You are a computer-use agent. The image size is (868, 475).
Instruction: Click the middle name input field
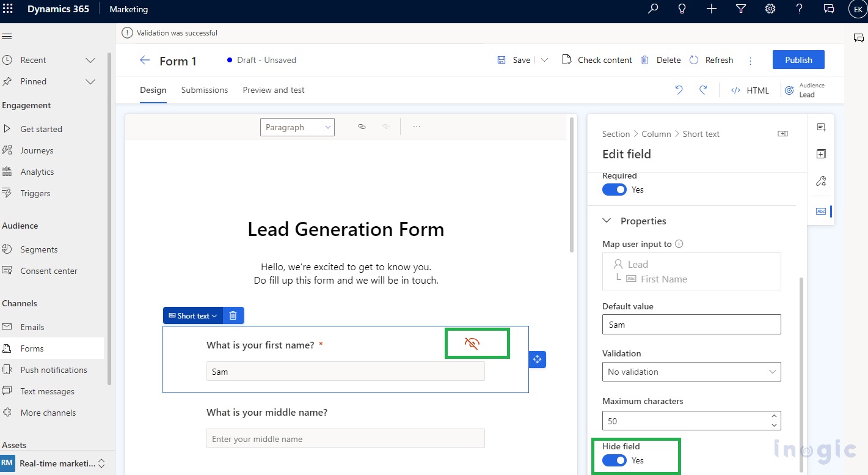(346, 439)
